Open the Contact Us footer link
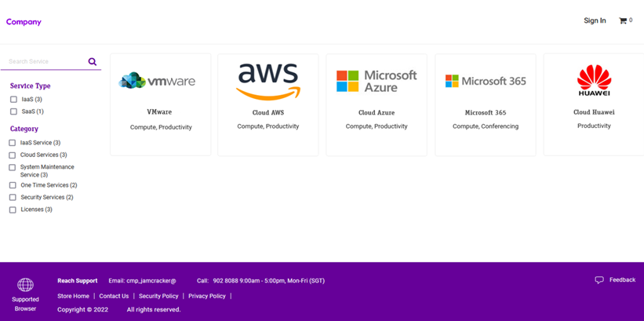The image size is (644, 321). coord(114,296)
